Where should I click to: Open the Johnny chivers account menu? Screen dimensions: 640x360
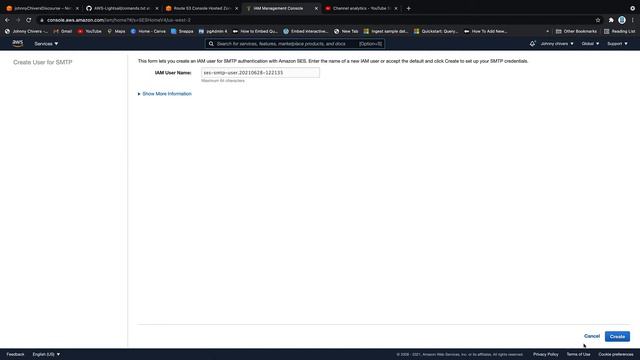557,44
